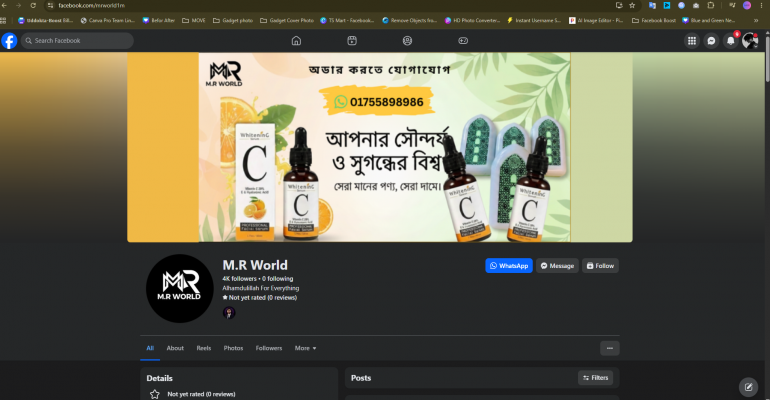Open the M.R World profile picture
The image size is (770, 400).
coord(180,288)
